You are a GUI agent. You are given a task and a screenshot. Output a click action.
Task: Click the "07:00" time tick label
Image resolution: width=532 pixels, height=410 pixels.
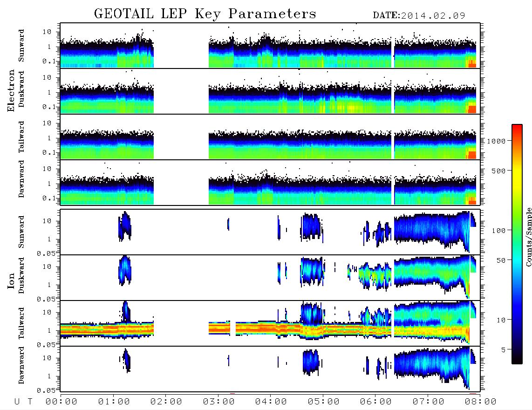pos(429,402)
